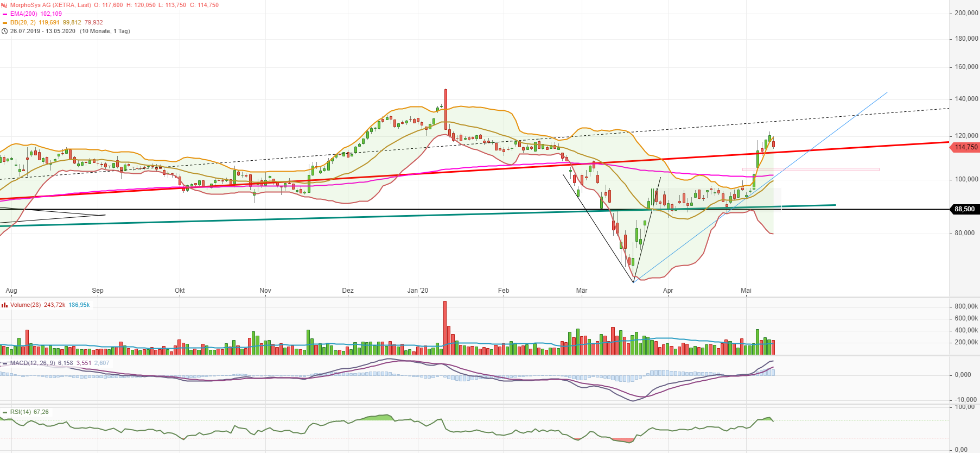980x453 pixels.
Task: Click the Dez month label on time axis
Action: tap(348, 291)
